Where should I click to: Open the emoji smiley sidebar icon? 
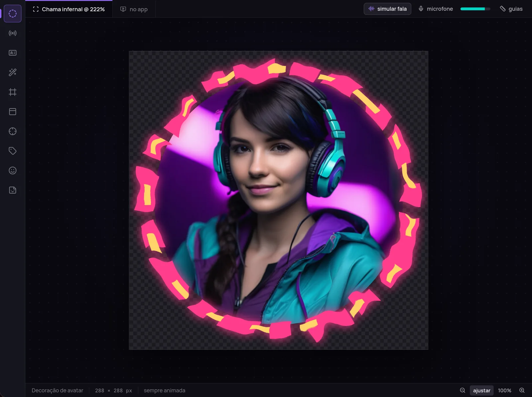(13, 170)
